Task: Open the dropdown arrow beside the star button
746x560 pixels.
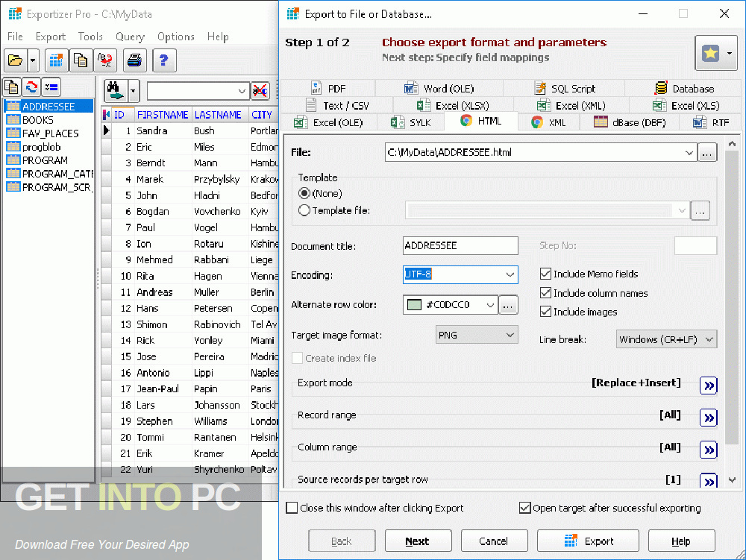Action: [x=730, y=53]
